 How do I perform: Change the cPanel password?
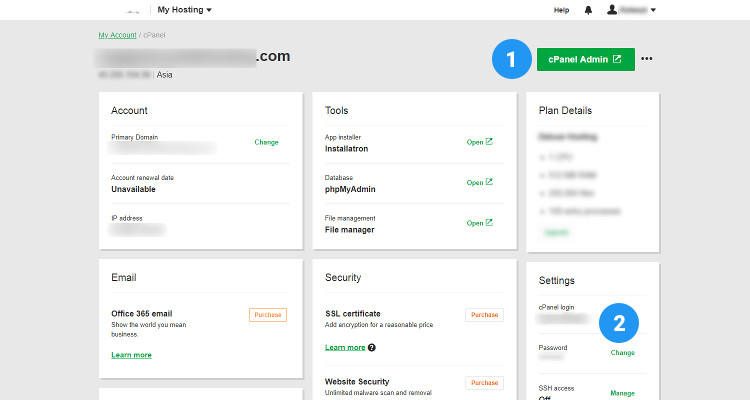(x=622, y=353)
